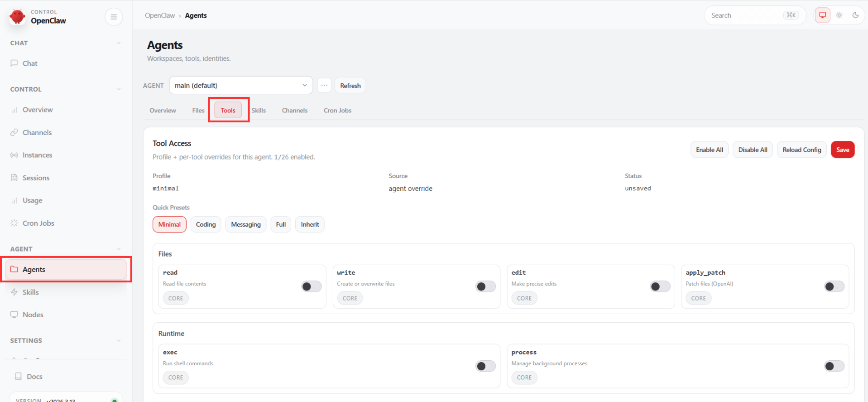Collapse the AGENT sidebar section
The width and height of the screenshot is (868, 402).
(119, 249)
